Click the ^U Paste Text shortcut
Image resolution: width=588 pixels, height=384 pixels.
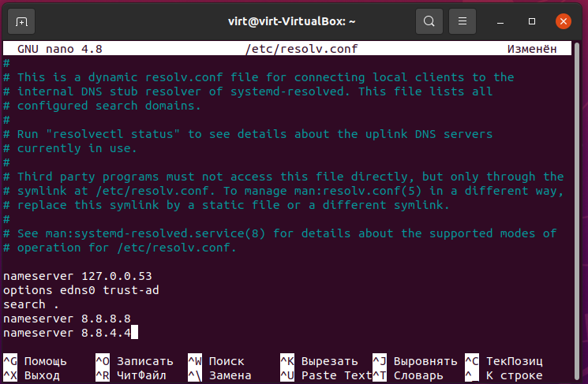coord(326,375)
